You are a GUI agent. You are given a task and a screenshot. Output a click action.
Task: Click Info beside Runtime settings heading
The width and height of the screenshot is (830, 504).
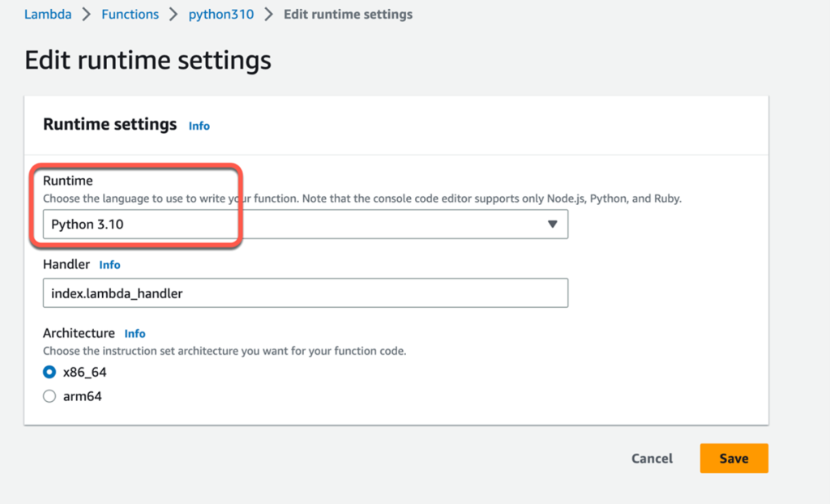pyautogui.click(x=199, y=126)
